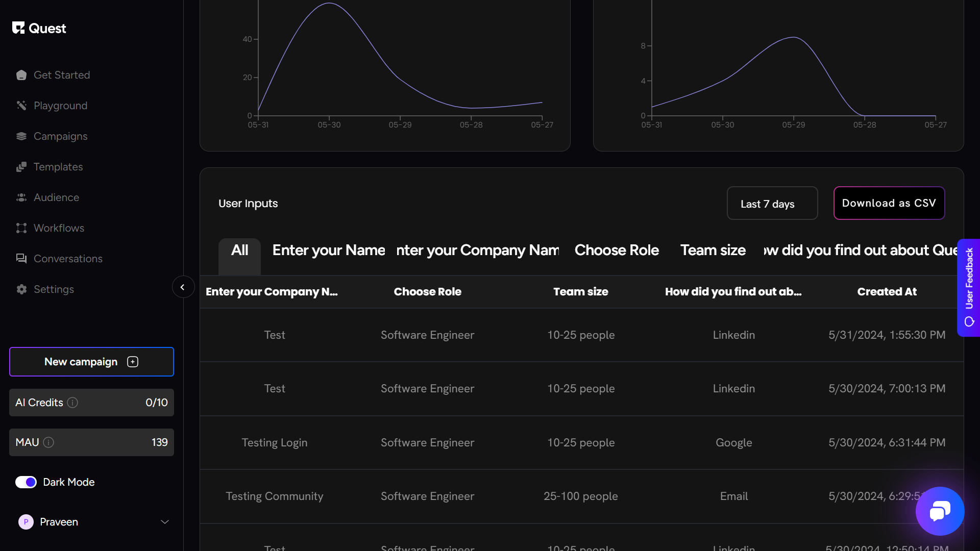Image resolution: width=980 pixels, height=551 pixels.
Task: Open the Settings gear icon
Action: coord(21,289)
